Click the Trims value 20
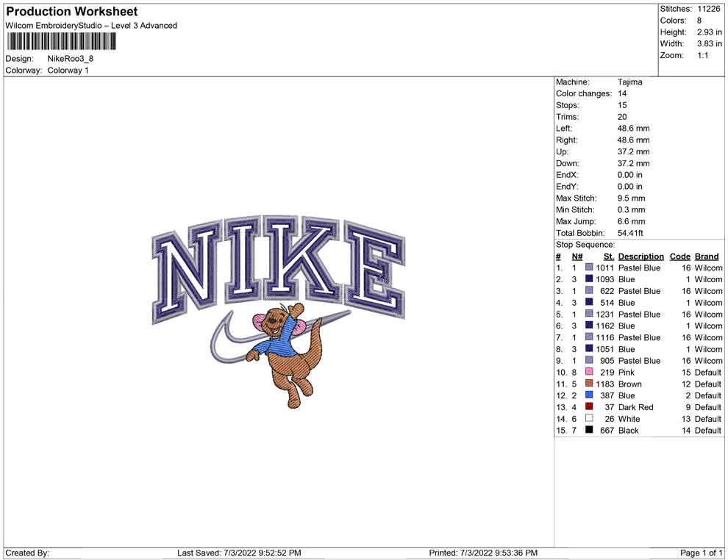The width and height of the screenshot is (728, 560). 622,117
